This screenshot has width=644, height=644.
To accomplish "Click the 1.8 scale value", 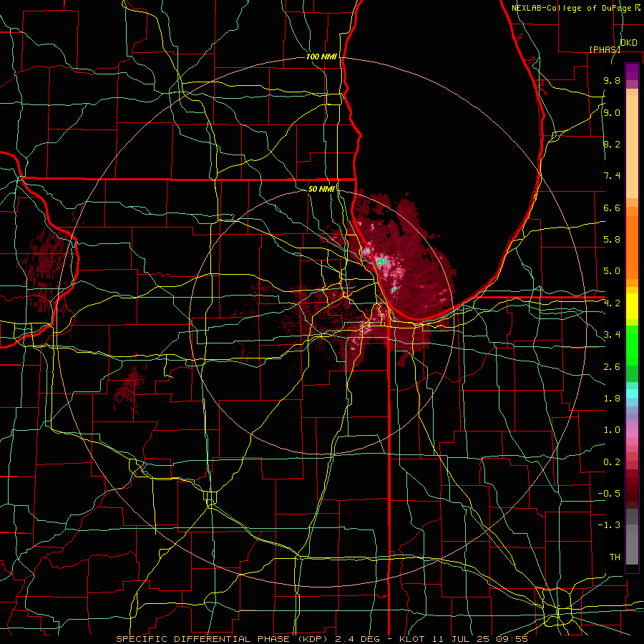I will [x=612, y=399].
